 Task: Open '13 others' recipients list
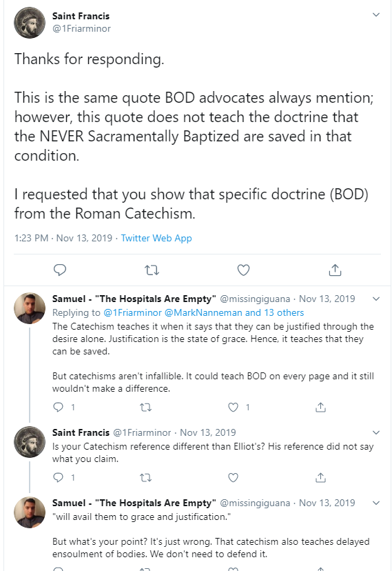(x=284, y=313)
